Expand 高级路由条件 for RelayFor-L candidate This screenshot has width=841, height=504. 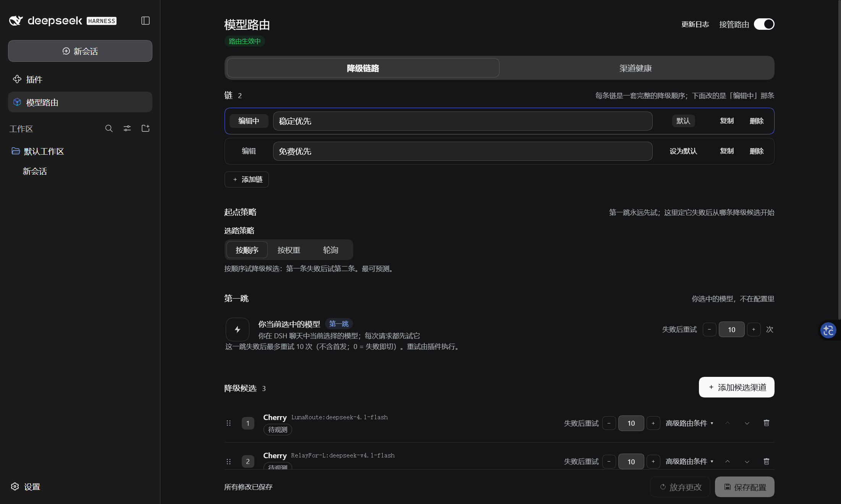689,461
